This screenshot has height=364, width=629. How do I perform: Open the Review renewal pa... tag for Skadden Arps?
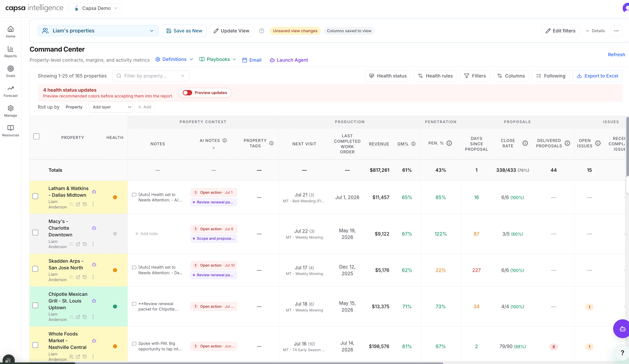pos(214,275)
